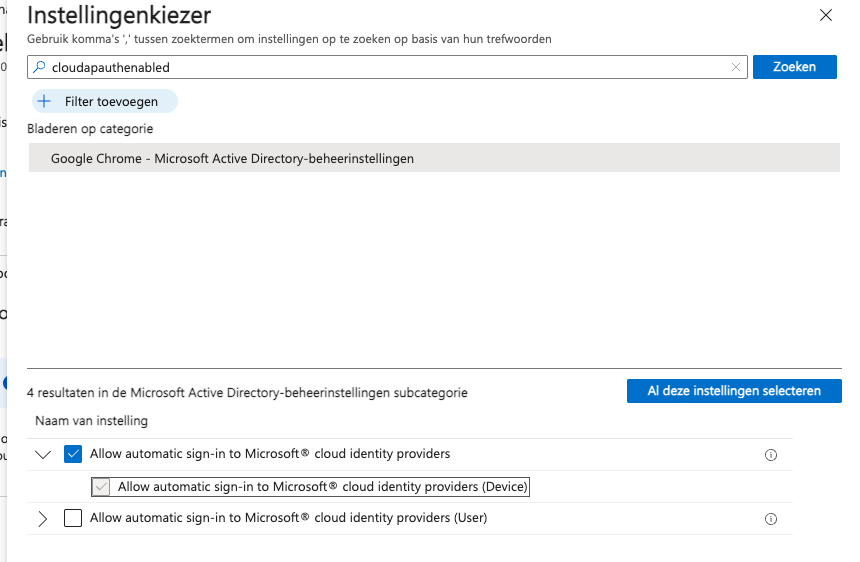Click the plus icon for Filter toevoegen
Image resolution: width=860 pixels, height=562 pixels.
coord(44,101)
